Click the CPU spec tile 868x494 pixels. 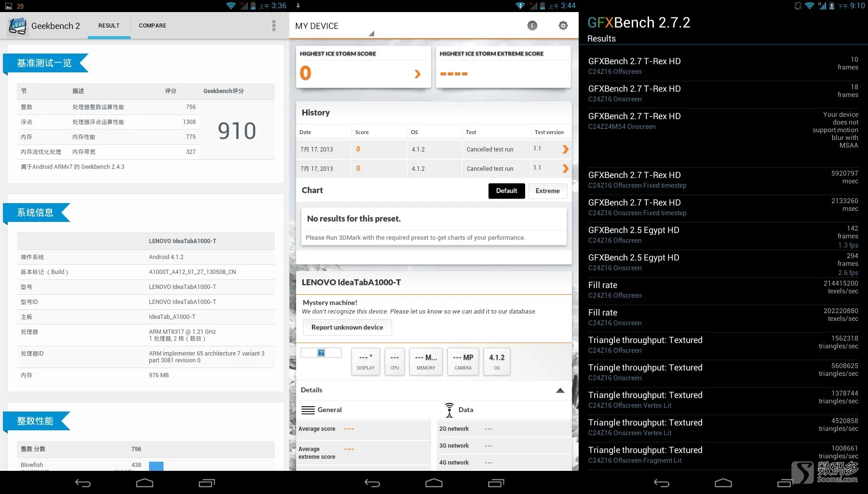tap(394, 361)
